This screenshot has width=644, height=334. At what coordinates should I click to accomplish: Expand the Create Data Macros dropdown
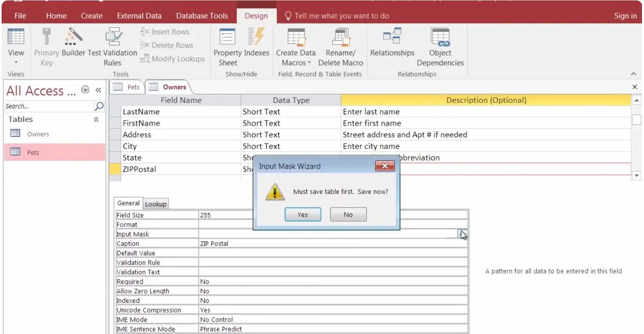click(309, 63)
